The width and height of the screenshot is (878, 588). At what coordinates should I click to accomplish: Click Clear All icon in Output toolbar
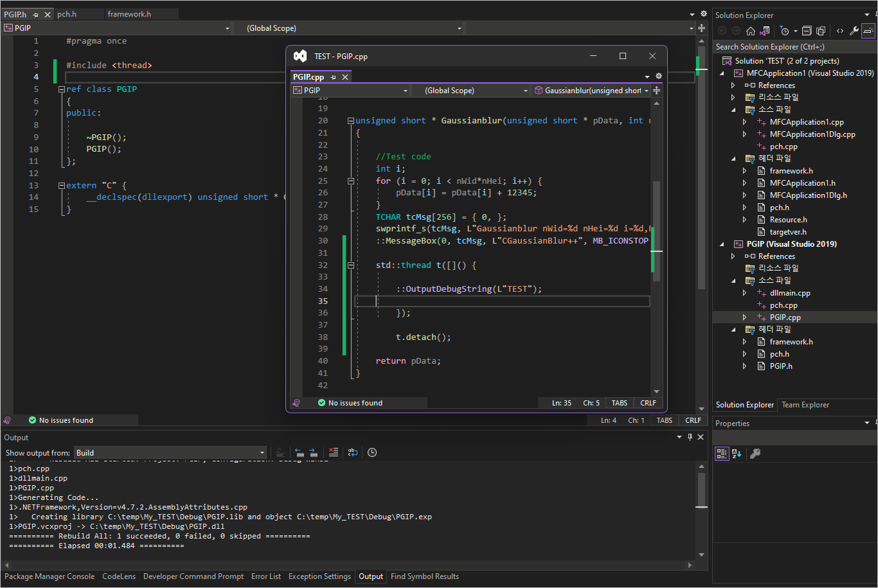pos(333,452)
